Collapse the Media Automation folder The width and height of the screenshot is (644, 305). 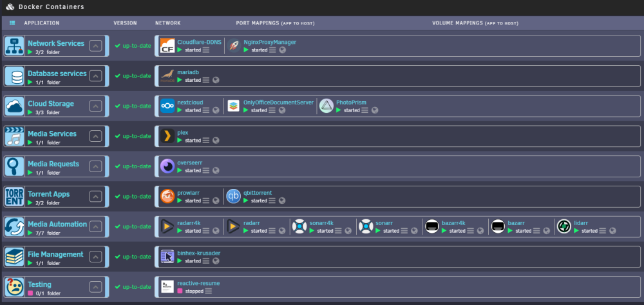click(x=96, y=226)
